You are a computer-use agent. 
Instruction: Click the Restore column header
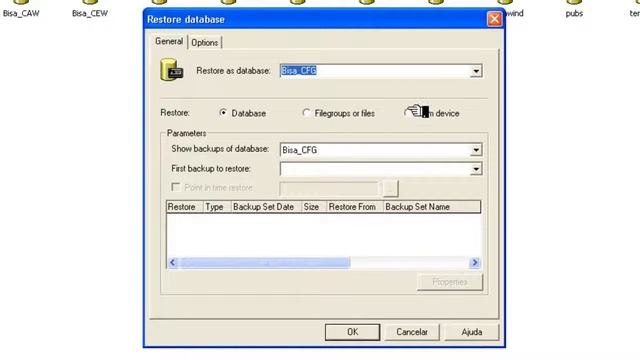[x=185, y=207]
